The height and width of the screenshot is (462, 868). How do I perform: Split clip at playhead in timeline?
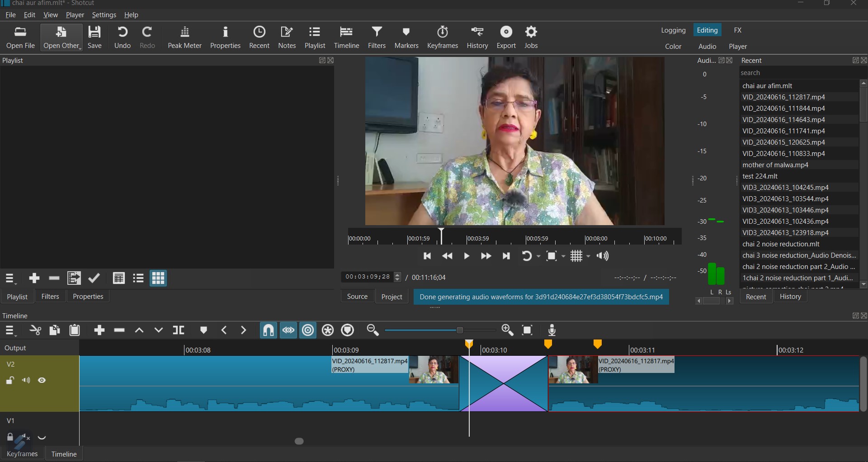pos(179,330)
